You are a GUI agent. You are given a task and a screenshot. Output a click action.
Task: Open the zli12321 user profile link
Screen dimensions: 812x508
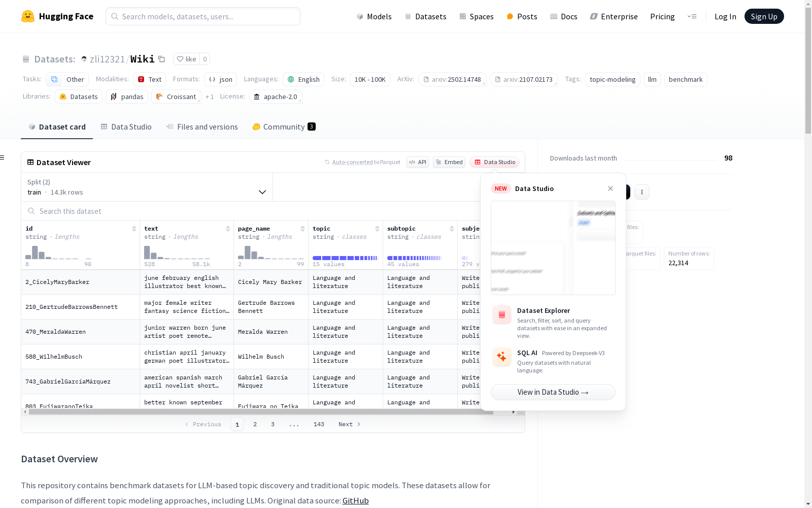[x=107, y=59]
